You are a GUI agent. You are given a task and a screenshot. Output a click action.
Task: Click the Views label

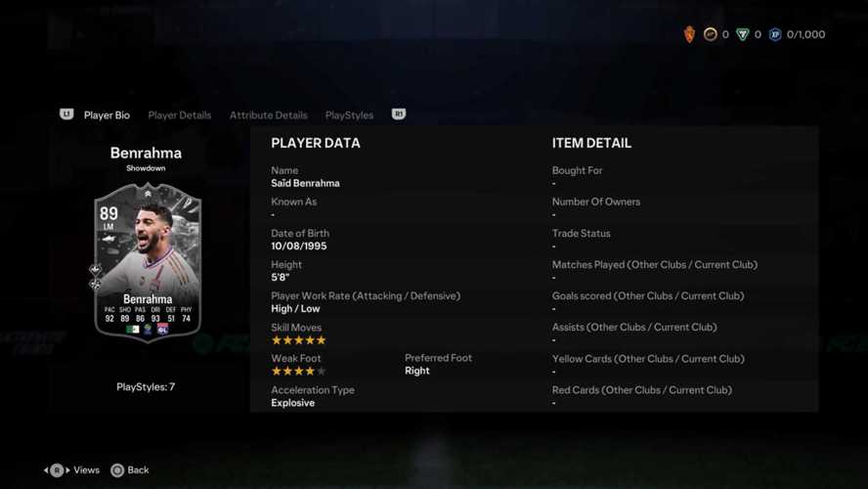click(x=86, y=470)
